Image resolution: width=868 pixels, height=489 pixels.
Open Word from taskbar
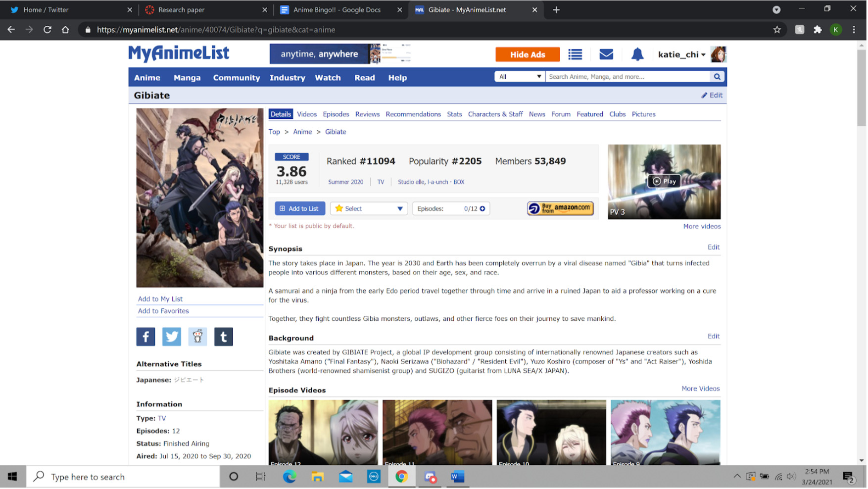(x=458, y=478)
